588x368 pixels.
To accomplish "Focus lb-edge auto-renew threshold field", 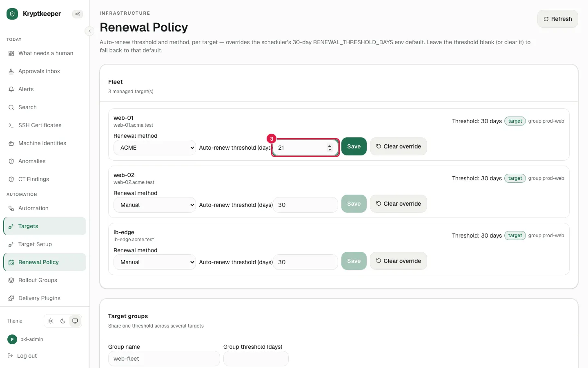I will pos(305,262).
